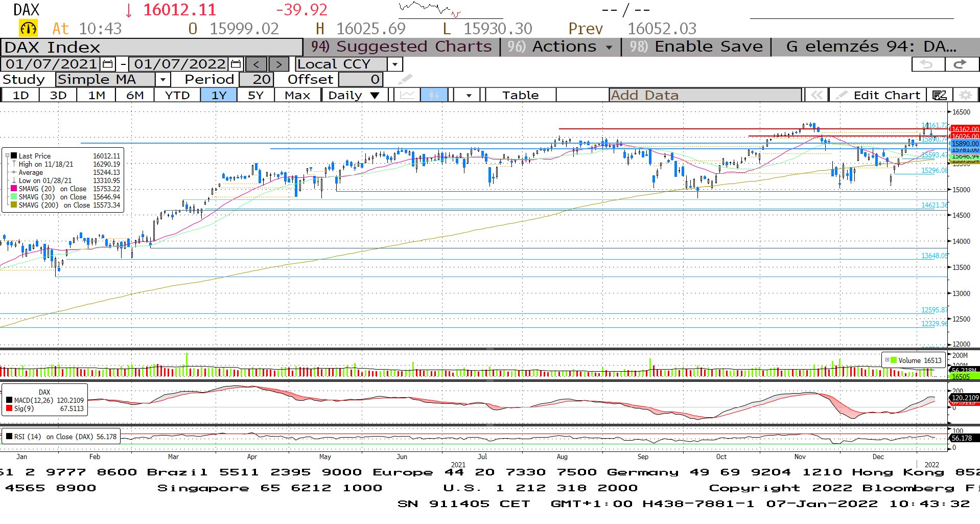
Task: Shift date range backward with left arrow
Action: coord(256,64)
